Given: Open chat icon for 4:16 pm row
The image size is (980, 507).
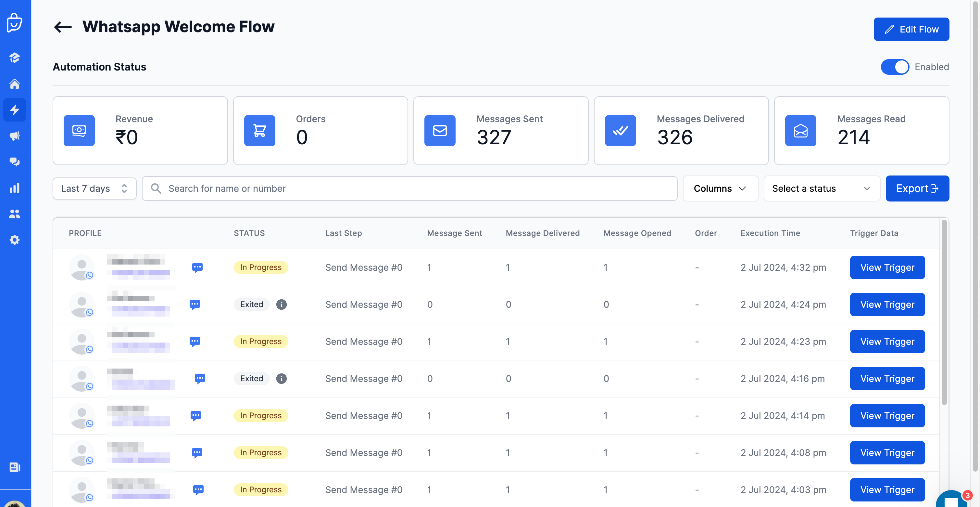Looking at the screenshot, I should click(200, 378).
